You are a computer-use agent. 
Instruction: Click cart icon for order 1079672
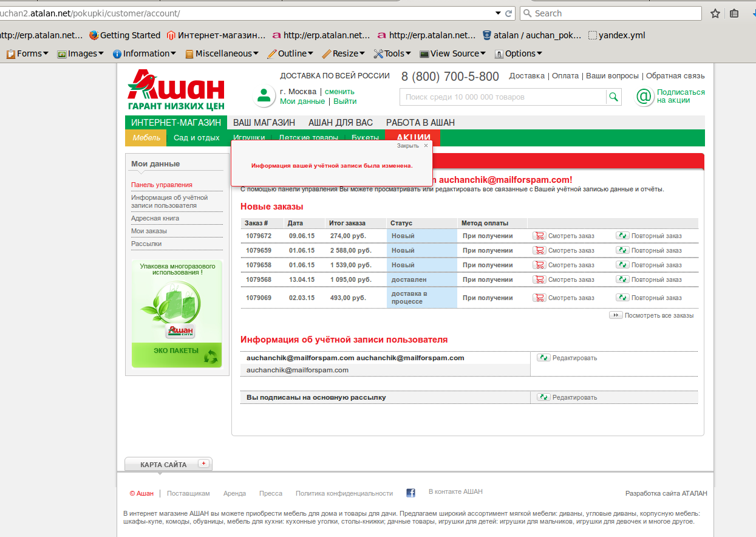click(539, 236)
